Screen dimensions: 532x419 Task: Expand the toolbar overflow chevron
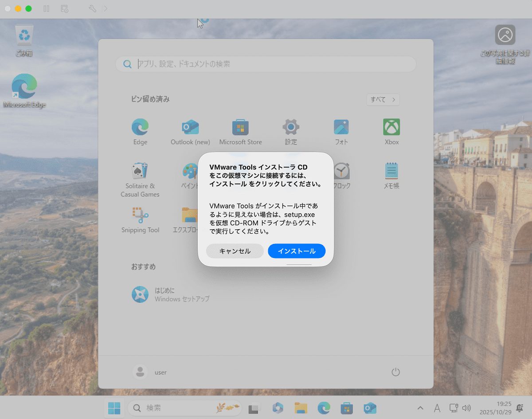pyautogui.click(x=105, y=8)
